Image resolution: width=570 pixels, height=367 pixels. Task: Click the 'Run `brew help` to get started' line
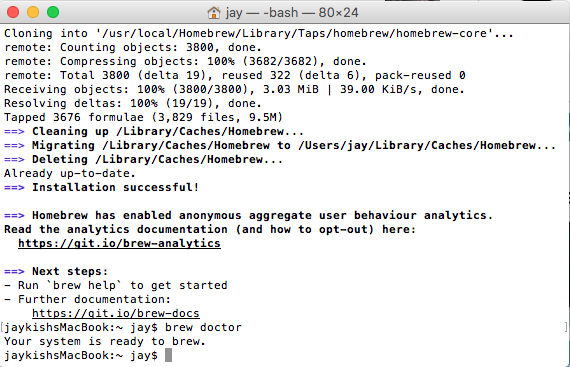click(x=116, y=285)
